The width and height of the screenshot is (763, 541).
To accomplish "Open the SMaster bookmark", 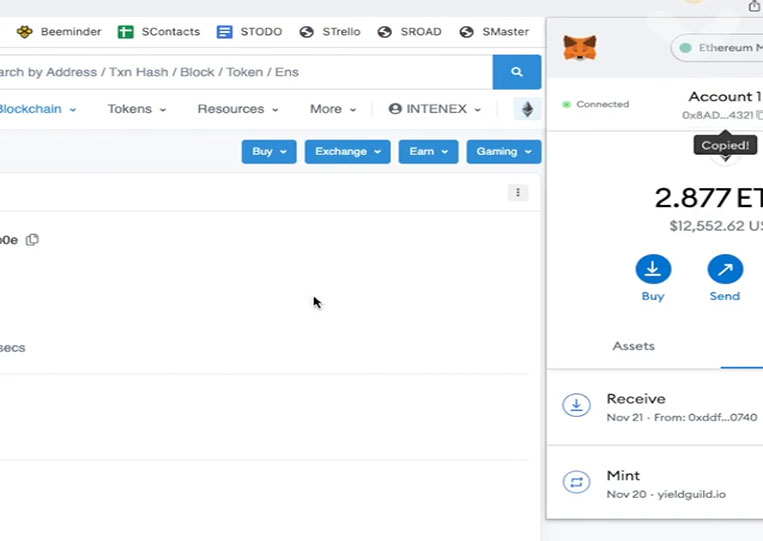I will tap(494, 32).
